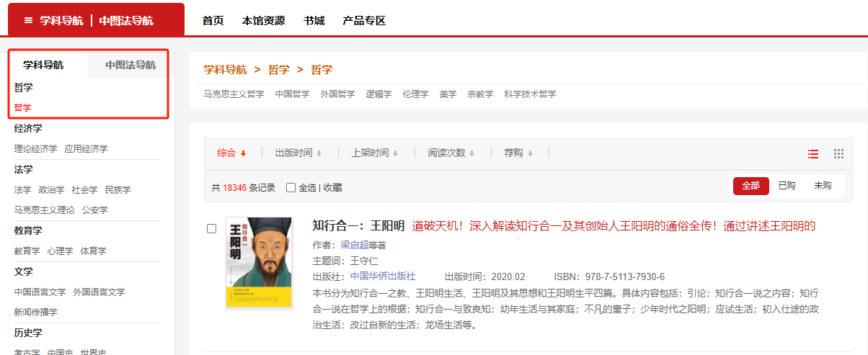The width and height of the screenshot is (868, 355).
Task: Open the hamburger menu icon
Action: tap(29, 20)
